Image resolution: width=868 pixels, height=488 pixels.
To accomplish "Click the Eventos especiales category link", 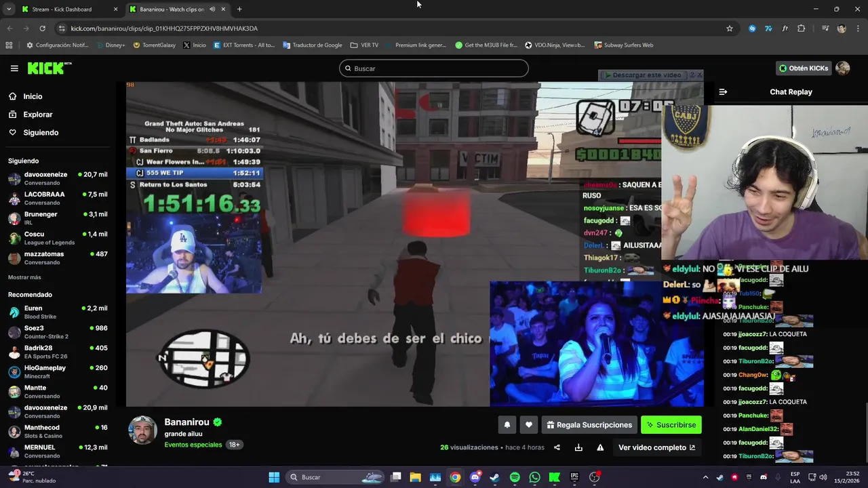I will pyautogui.click(x=193, y=445).
